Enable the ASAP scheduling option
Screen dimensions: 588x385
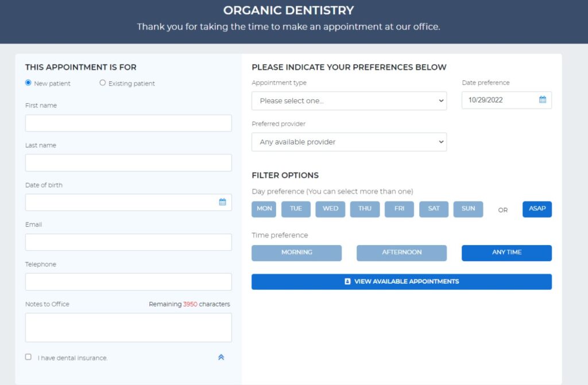point(537,209)
